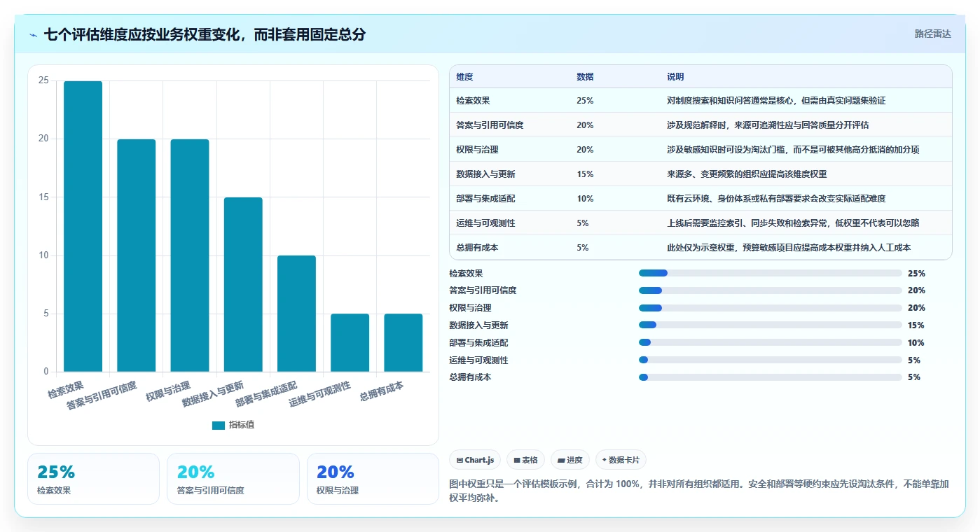
Task: Toggle the 指标值 legend color box
Action: pyautogui.click(x=219, y=425)
